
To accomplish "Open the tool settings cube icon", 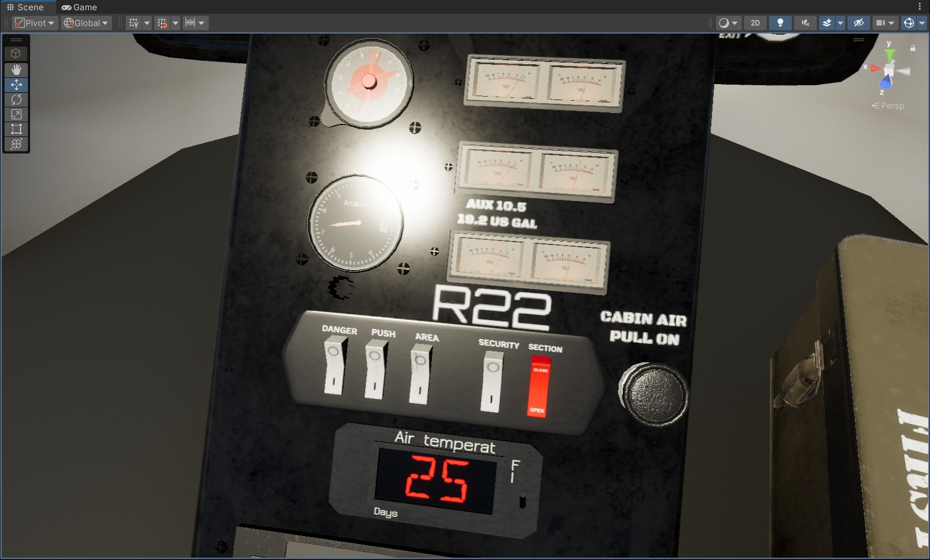I will pyautogui.click(x=16, y=53).
